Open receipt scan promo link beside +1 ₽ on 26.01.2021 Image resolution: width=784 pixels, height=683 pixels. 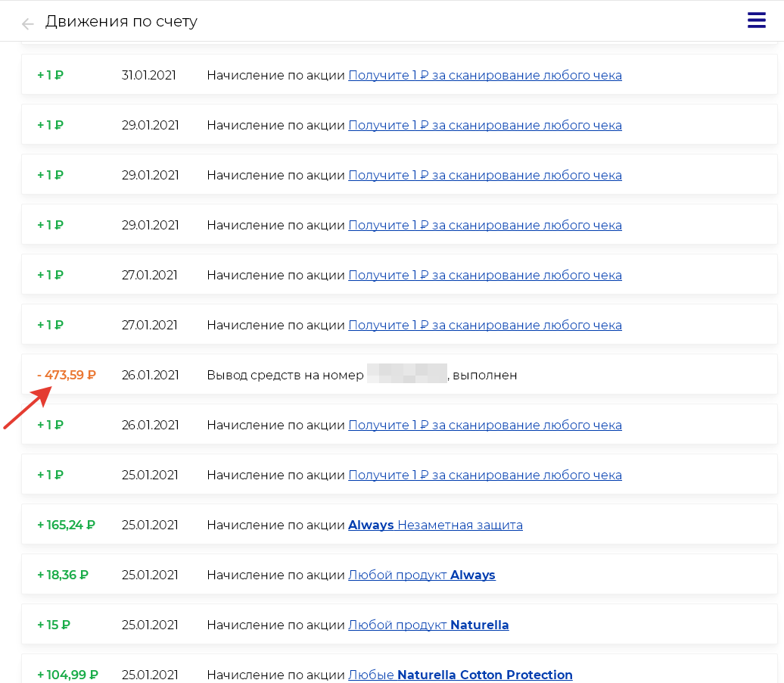485,425
